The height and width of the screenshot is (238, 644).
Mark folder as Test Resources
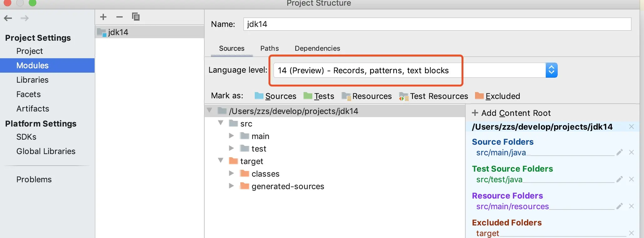[x=434, y=96]
